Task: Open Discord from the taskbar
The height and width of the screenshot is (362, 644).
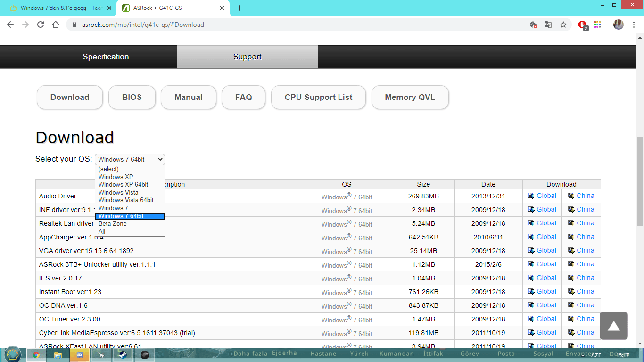Action: click(x=79, y=355)
